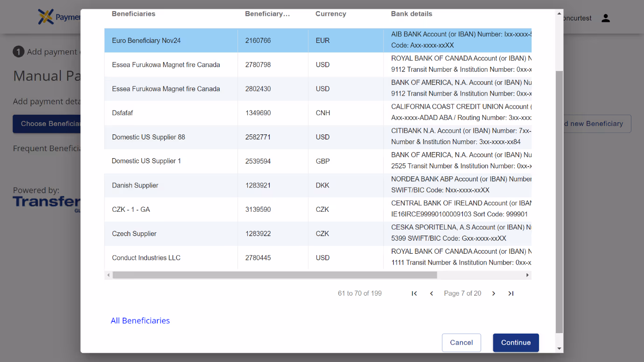
Task: Click the dialog vertical scrollbar thumb
Action: tap(560, 202)
